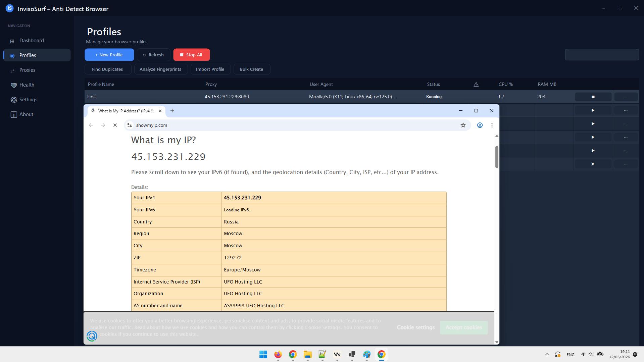Bookmark this page with the star icon
This screenshot has height=362, width=644.
tap(463, 125)
